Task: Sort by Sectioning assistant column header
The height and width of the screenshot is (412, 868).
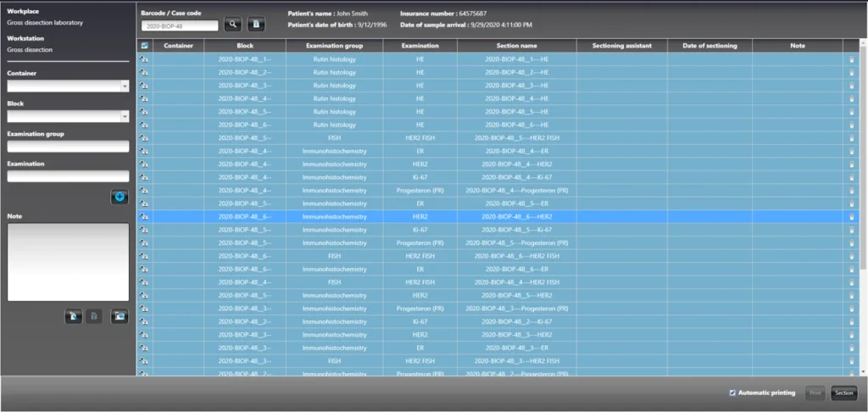Action: [x=621, y=46]
